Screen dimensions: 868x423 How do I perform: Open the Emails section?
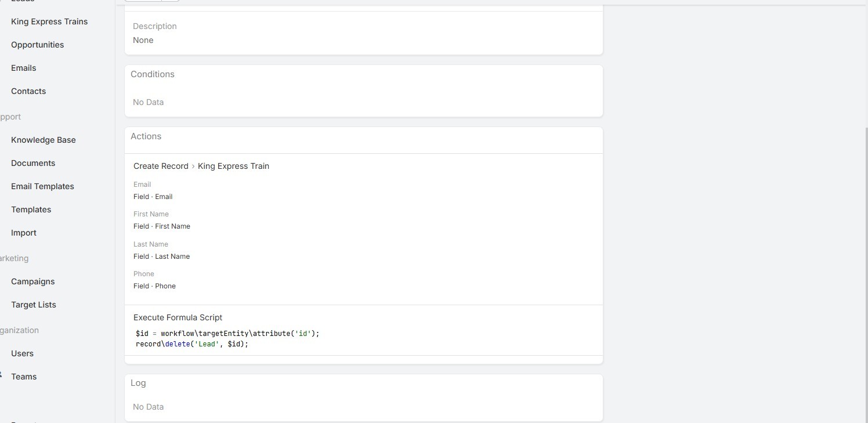23,68
